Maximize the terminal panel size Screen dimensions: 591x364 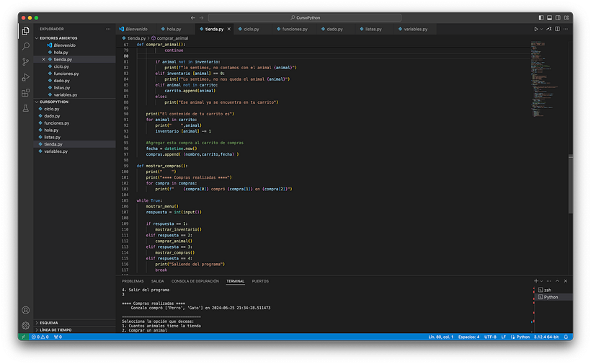(557, 281)
